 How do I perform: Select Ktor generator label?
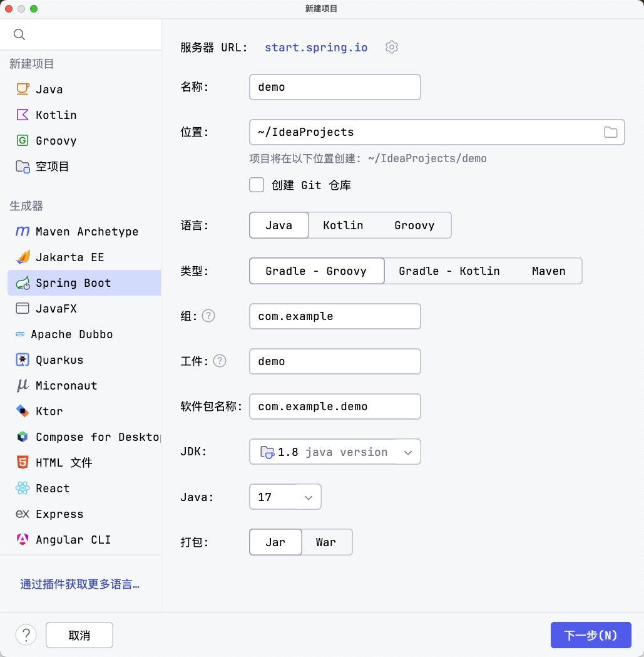(x=49, y=411)
